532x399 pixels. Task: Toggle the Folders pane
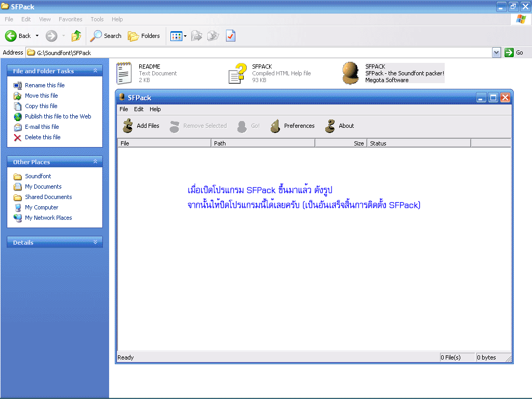(x=144, y=36)
